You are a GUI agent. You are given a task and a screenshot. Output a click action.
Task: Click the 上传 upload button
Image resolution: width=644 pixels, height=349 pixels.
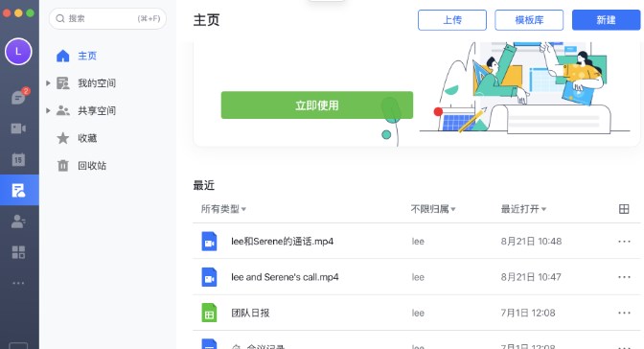coord(452,20)
